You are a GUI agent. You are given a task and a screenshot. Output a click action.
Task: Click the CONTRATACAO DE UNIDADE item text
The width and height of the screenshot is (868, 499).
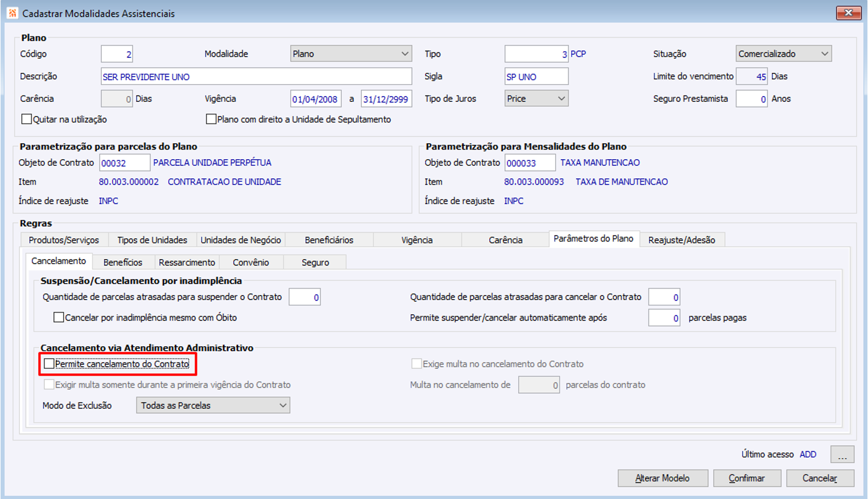coord(224,182)
